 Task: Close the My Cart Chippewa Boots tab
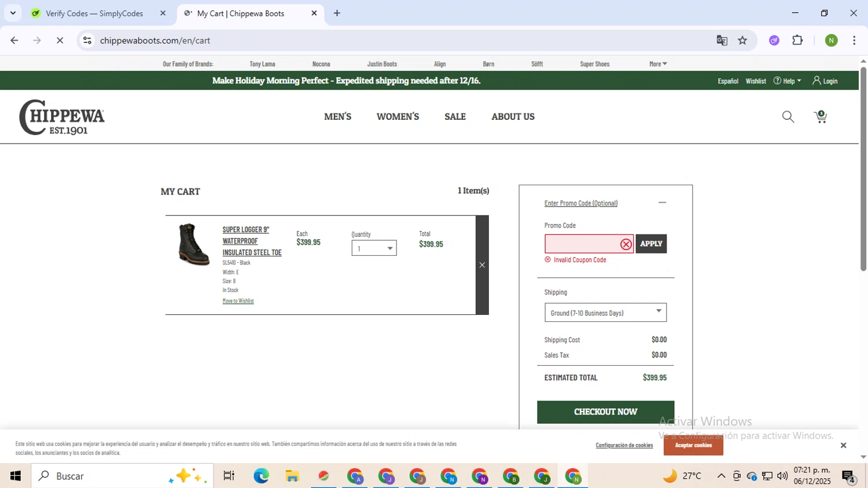point(314,13)
